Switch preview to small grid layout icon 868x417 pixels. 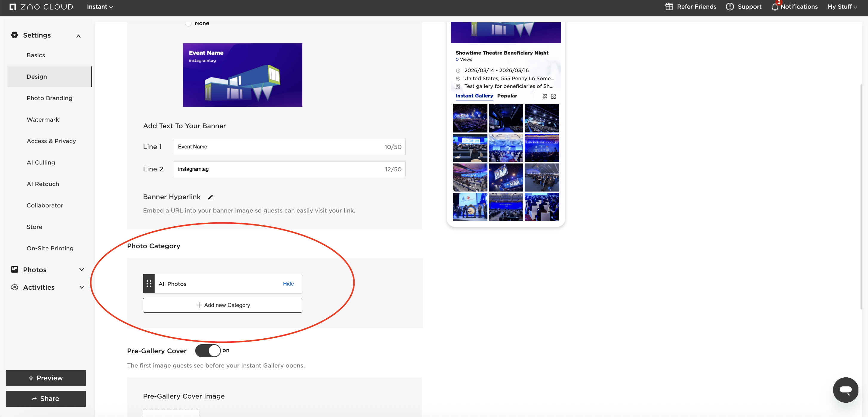[544, 96]
